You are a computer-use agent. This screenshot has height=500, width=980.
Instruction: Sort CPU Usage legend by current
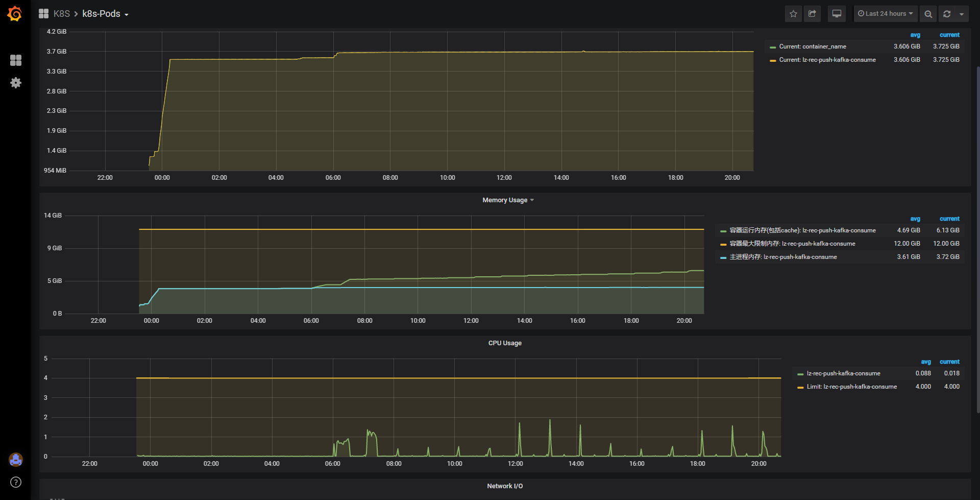pyautogui.click(x=949, y=362)
